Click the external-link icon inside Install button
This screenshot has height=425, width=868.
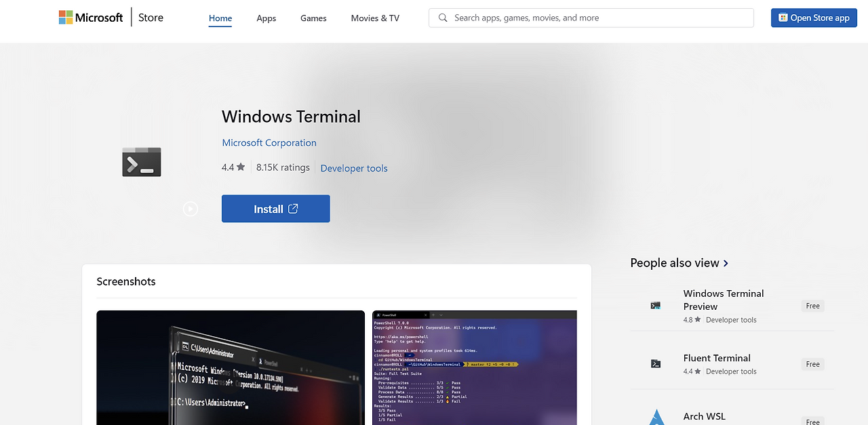[x=294, y=209]
